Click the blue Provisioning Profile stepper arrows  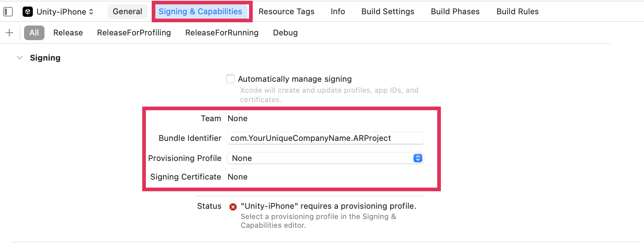click(x=418, y=158)
